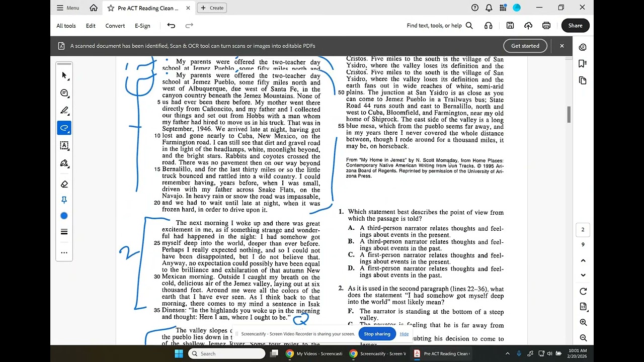Screen dimensions: 644x362
Task: Open the blue color picker swatch
Action: [x=64, y=216]
